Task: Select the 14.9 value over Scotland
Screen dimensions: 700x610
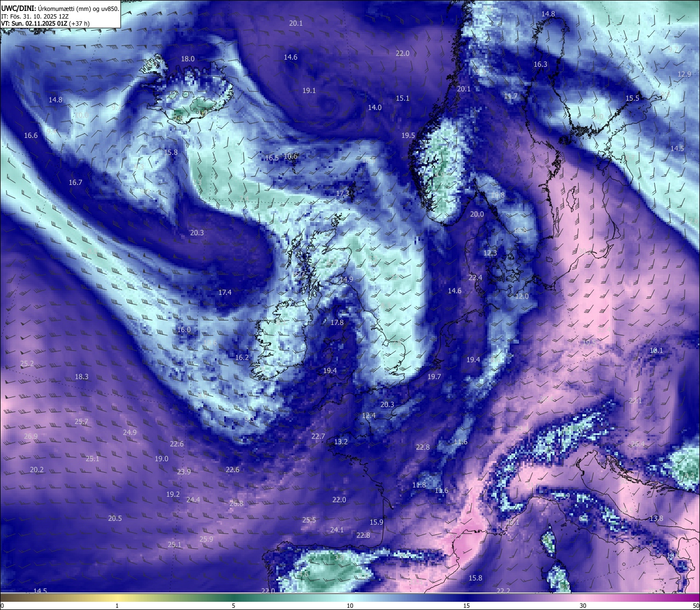Action: tap(346, 279)
